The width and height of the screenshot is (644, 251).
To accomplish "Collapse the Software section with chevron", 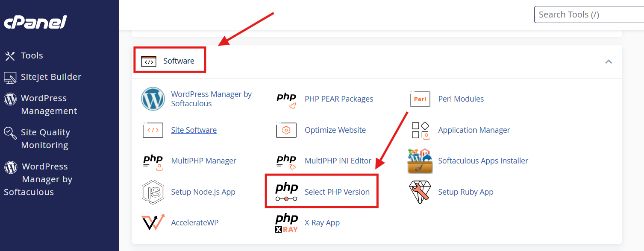I will click(609, 61).
